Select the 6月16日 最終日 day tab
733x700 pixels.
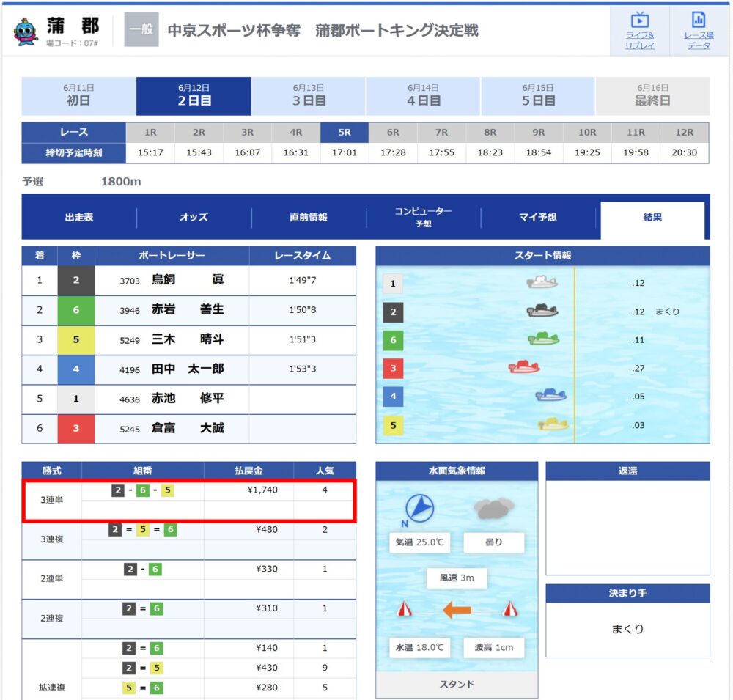(652, 96)
